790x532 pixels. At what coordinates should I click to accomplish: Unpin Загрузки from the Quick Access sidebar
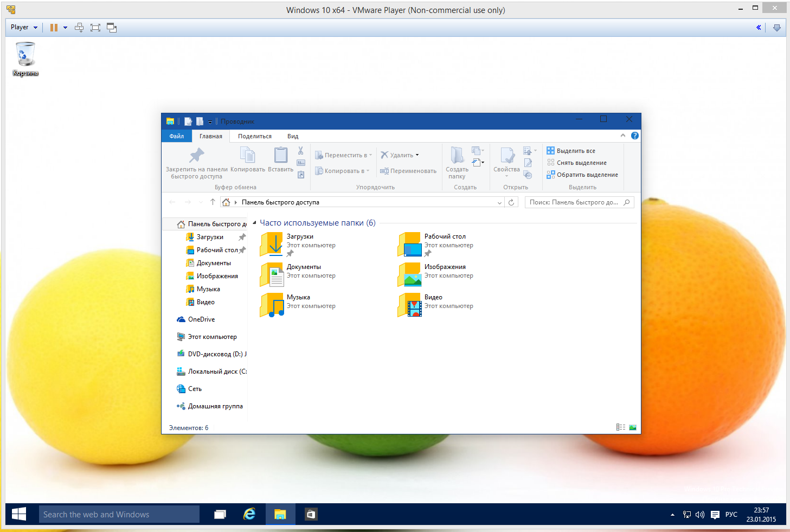242,237
